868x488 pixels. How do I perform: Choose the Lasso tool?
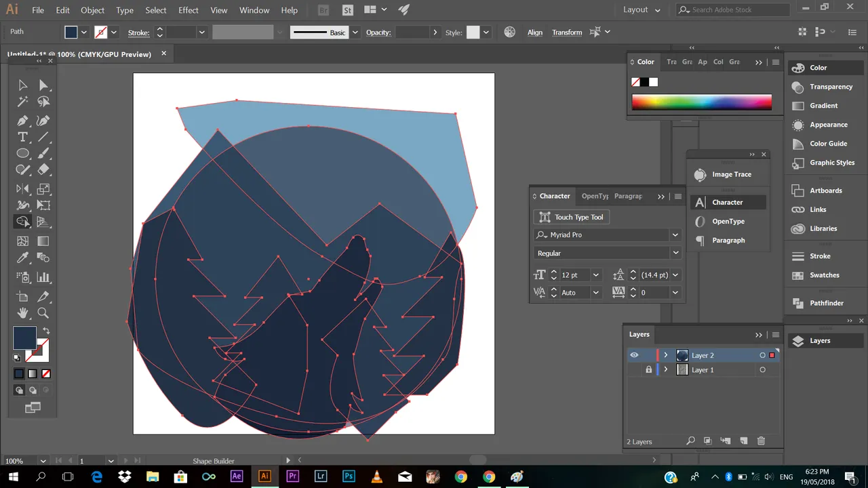(x=43, y=102)
